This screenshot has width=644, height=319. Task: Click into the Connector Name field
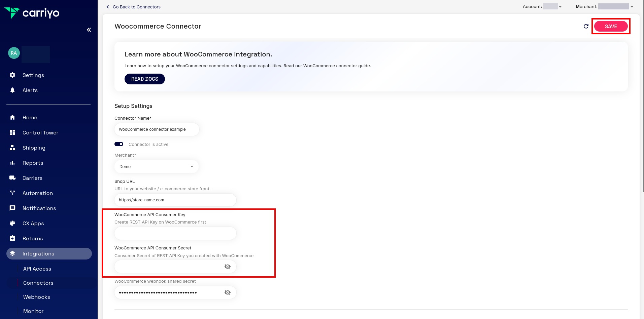(157, 129)
